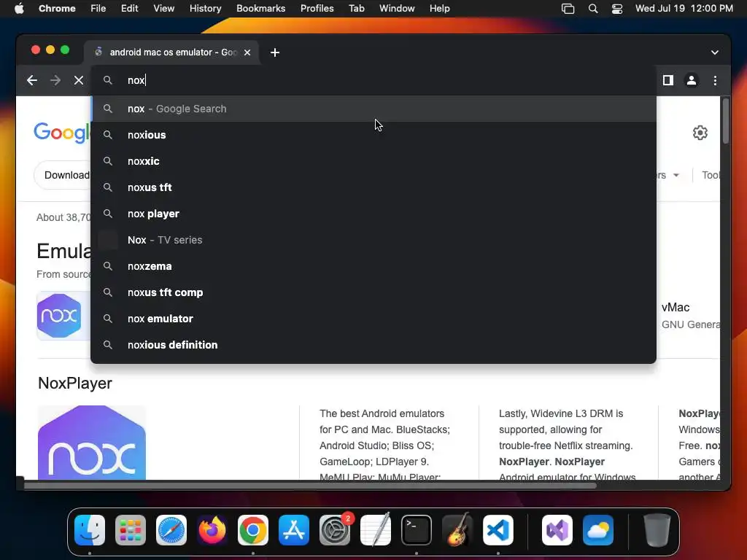The image size is (747, 560).
Task: Open Control Center in menu bar
Action: click(617, 9)
